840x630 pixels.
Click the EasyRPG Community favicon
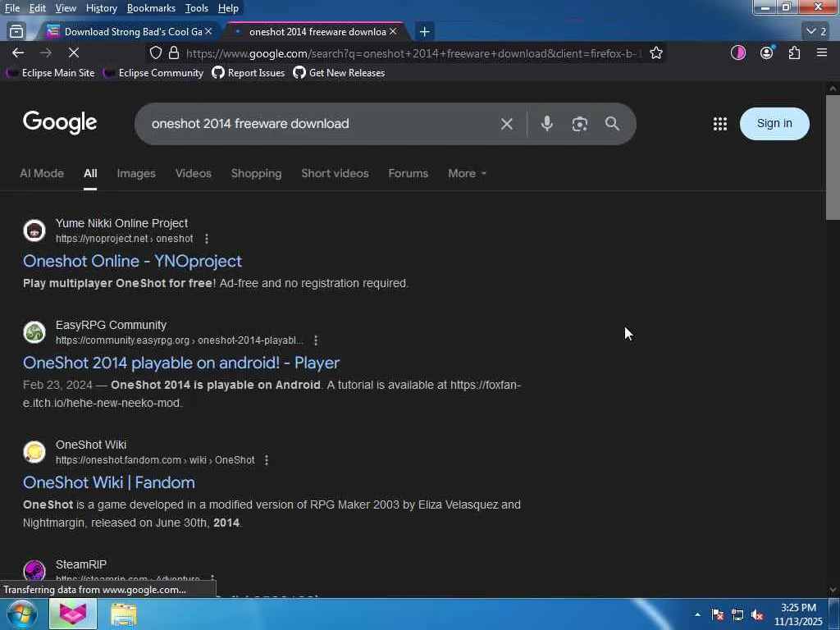tap(34, 332)
